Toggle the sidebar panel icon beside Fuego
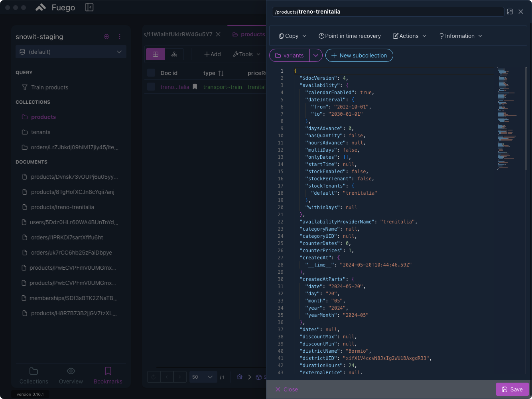This screenshot has height=399, width=532. click(89, 7)
